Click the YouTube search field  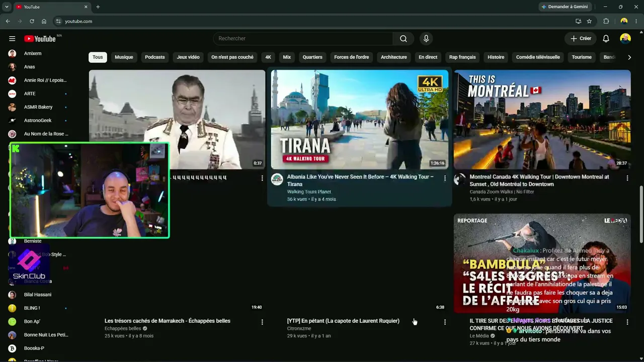click(x=303, y=39)
